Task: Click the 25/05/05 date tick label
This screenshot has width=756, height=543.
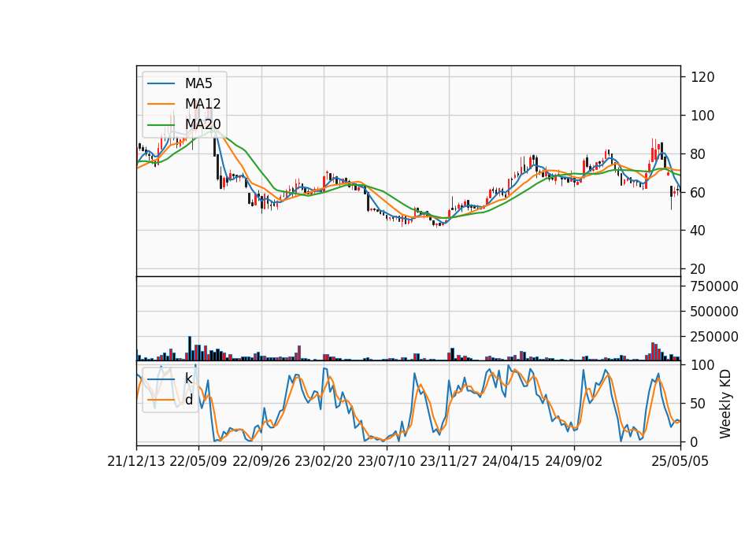Action: click(x=680, y=461)
